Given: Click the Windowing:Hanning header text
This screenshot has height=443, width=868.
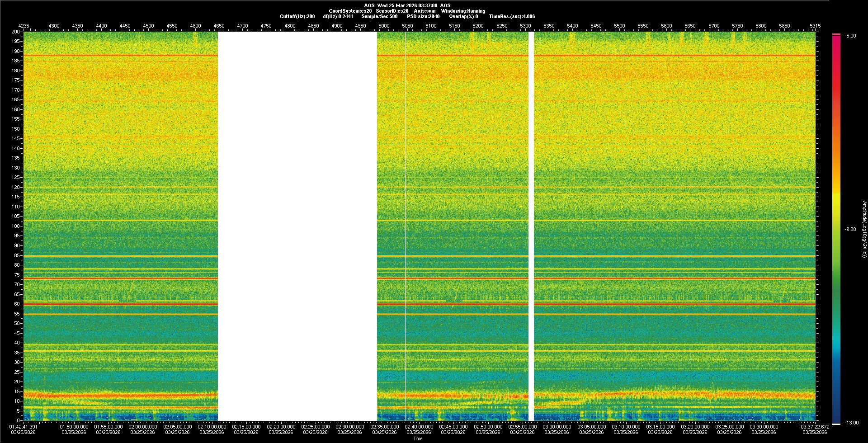Looking at the screenshot, I should [463, 11].
